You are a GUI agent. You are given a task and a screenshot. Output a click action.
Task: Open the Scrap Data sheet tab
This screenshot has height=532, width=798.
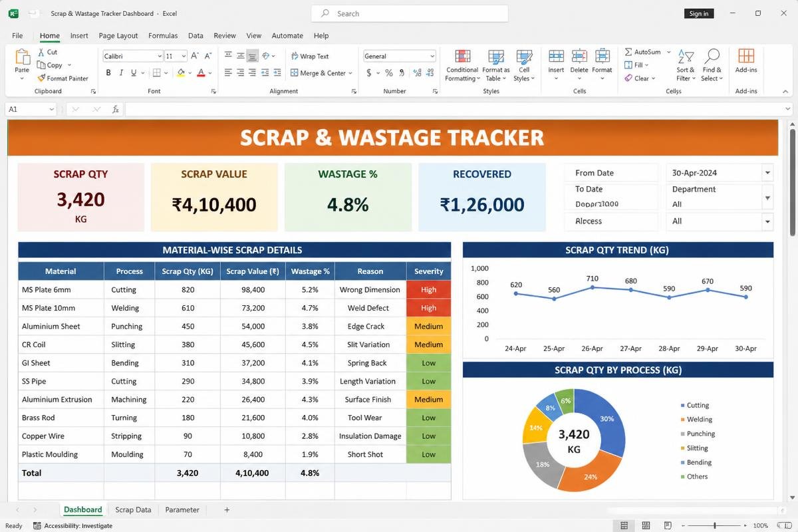point(133,510)
